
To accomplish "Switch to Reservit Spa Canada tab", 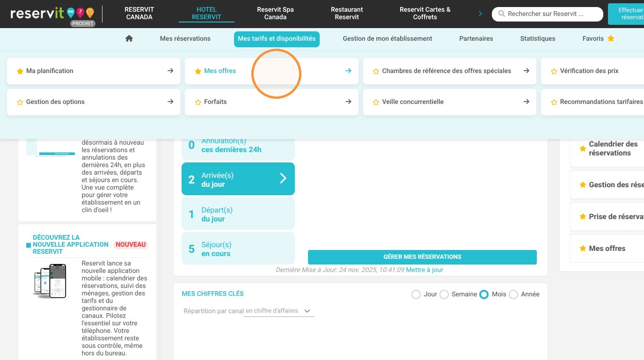I will 275,13.
